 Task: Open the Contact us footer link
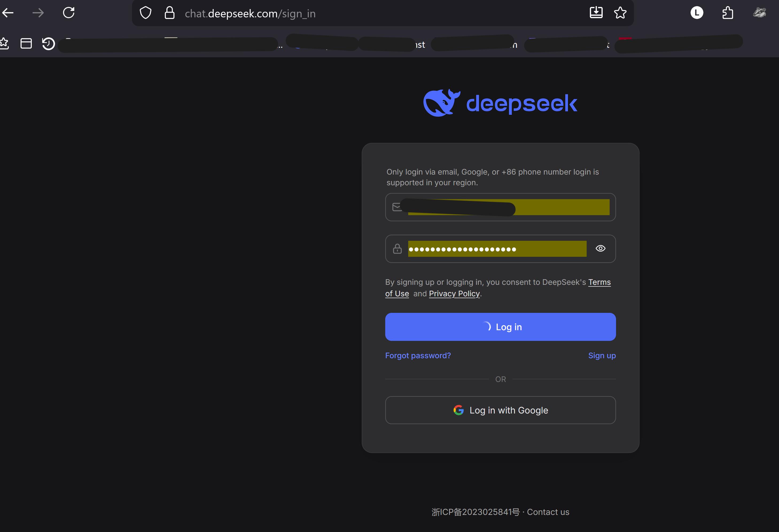pyautogui.click(x=548, y=512)
